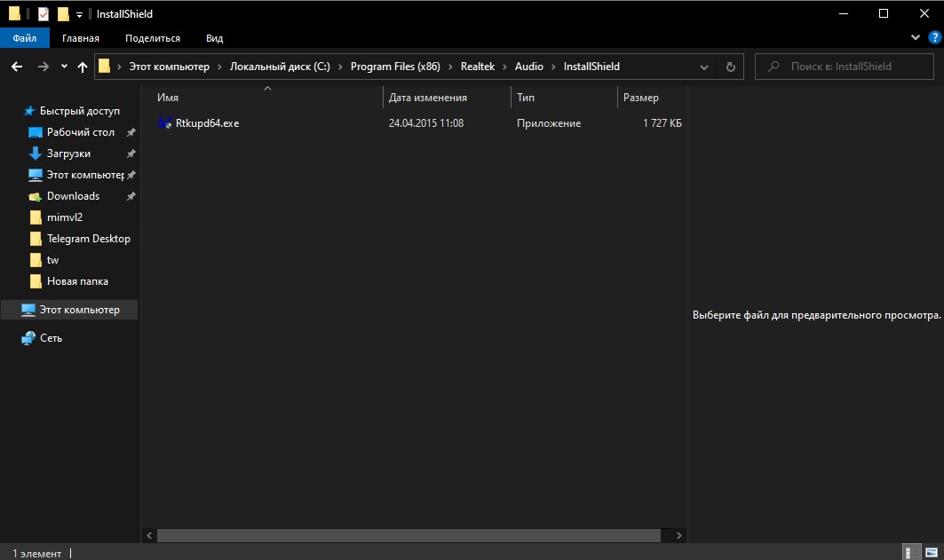Click the 1 727 КБ size cell
Image resolution: width=944 pixels, height=560 pixels.
(x=662, y=123)
